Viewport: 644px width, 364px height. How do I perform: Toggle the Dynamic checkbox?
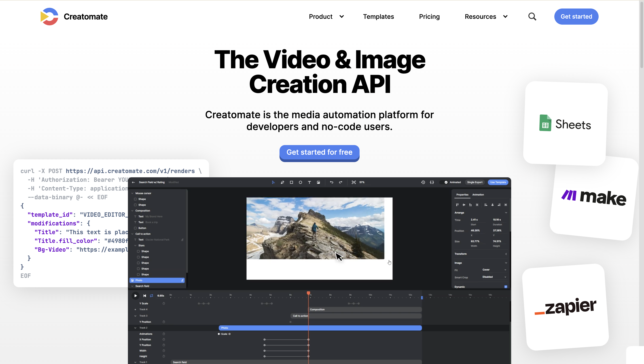[506, 287]
